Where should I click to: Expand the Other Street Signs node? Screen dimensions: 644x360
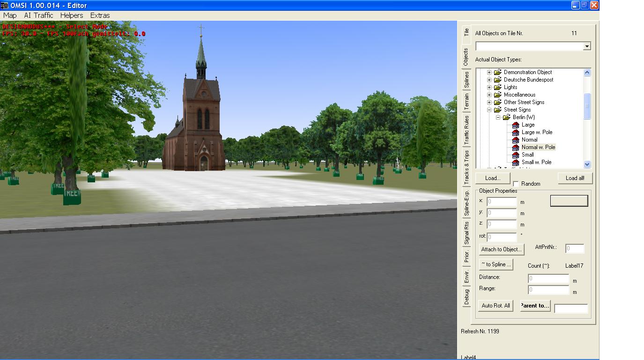pyautogui.click(x=489, y=103)
